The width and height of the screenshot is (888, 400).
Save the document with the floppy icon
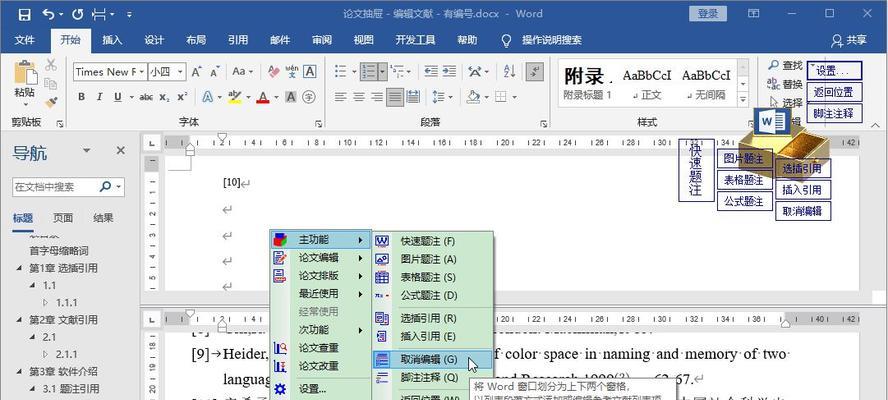point(24,14)
